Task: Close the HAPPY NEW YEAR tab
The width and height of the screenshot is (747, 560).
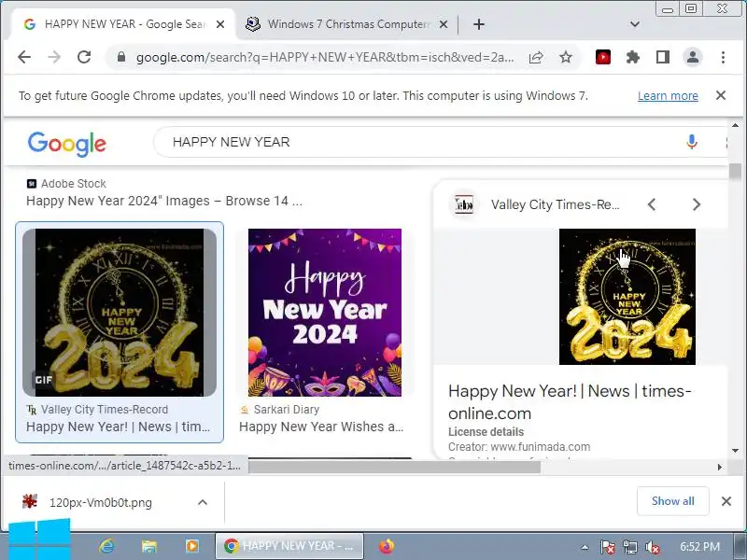Action: (x=220, y=24)
